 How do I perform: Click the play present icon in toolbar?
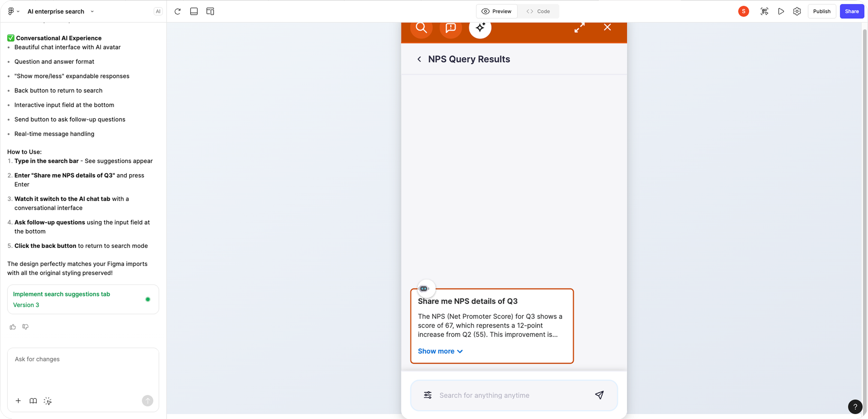pyautogui.click(x=781, y=11)
